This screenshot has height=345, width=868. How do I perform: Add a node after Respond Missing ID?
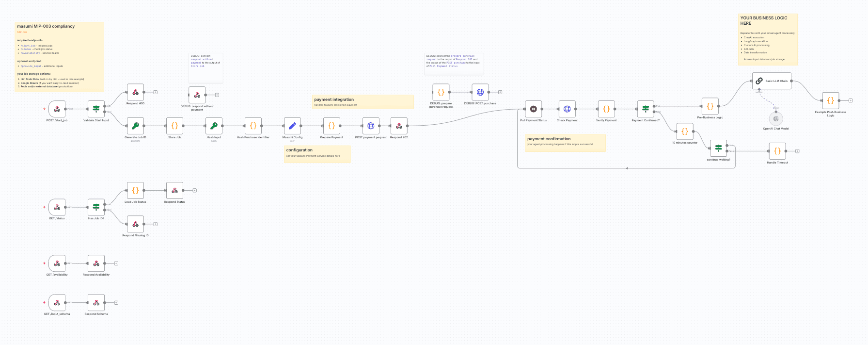[x=156, y=224]
